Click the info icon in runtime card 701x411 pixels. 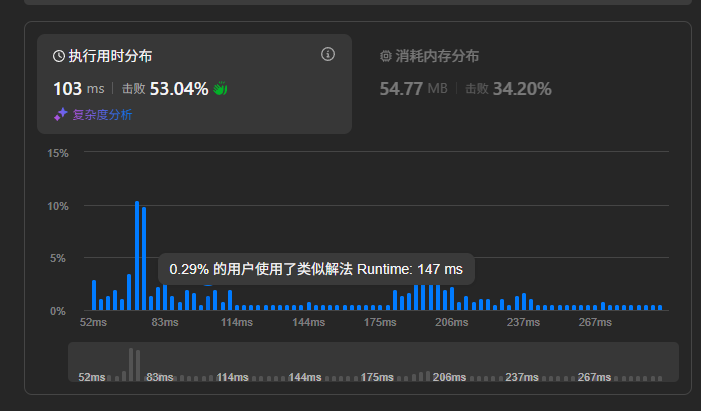(328, 54)
